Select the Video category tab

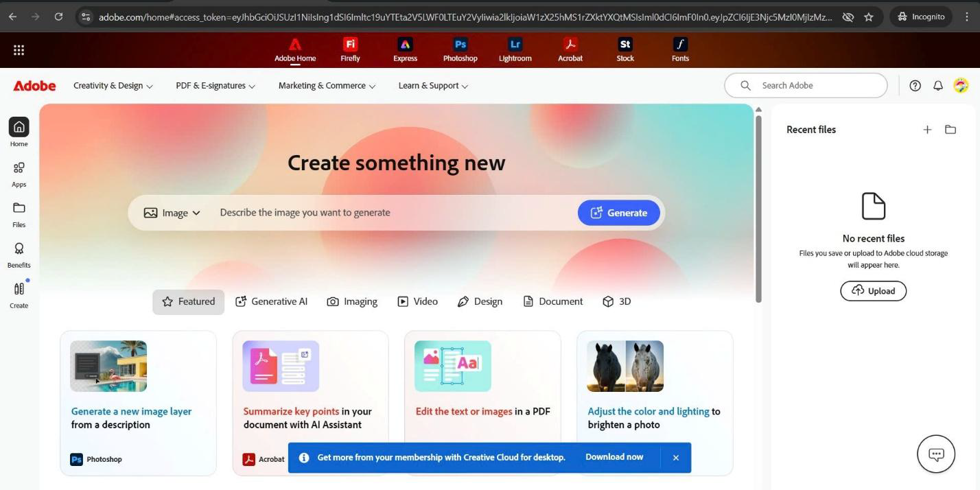point(417,301)
